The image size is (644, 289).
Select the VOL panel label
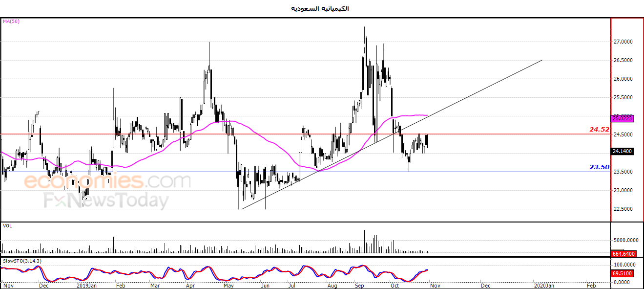pos(7,226)
